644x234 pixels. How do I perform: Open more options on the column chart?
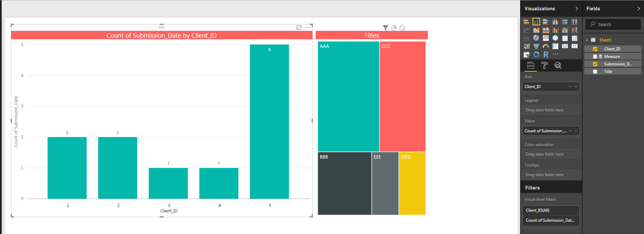point(307,27)
